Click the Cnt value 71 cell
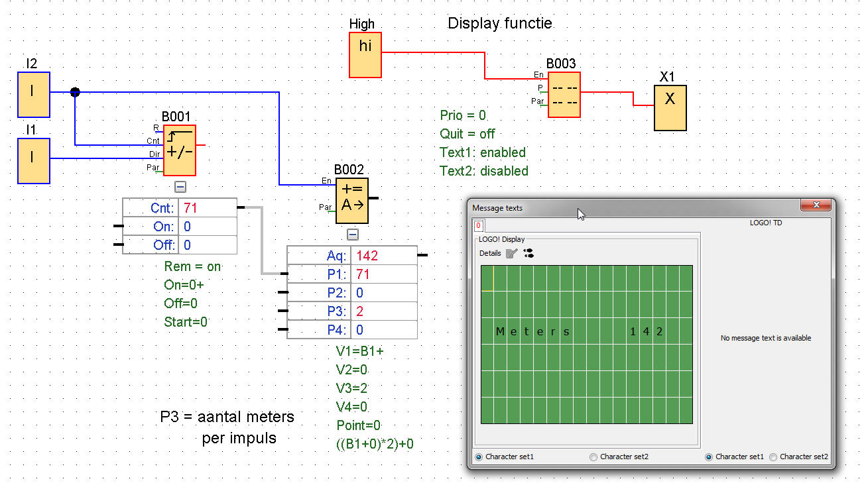The height and width of the screenshot is (489, 868). click(x=208, y=208)
